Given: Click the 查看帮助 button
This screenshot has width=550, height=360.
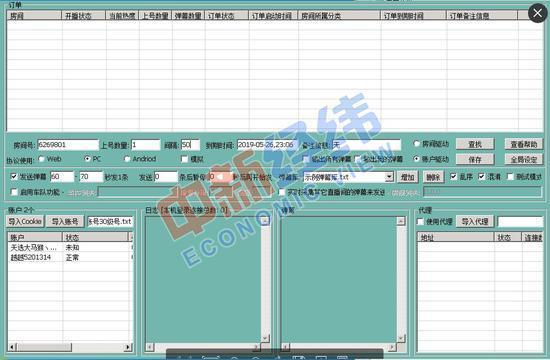Looking at the screenshot, I should [524, 144].
